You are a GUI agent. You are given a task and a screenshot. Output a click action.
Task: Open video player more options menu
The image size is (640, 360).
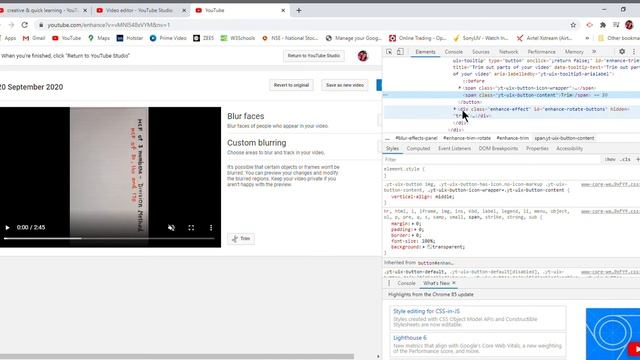click(x=211, y=228)
